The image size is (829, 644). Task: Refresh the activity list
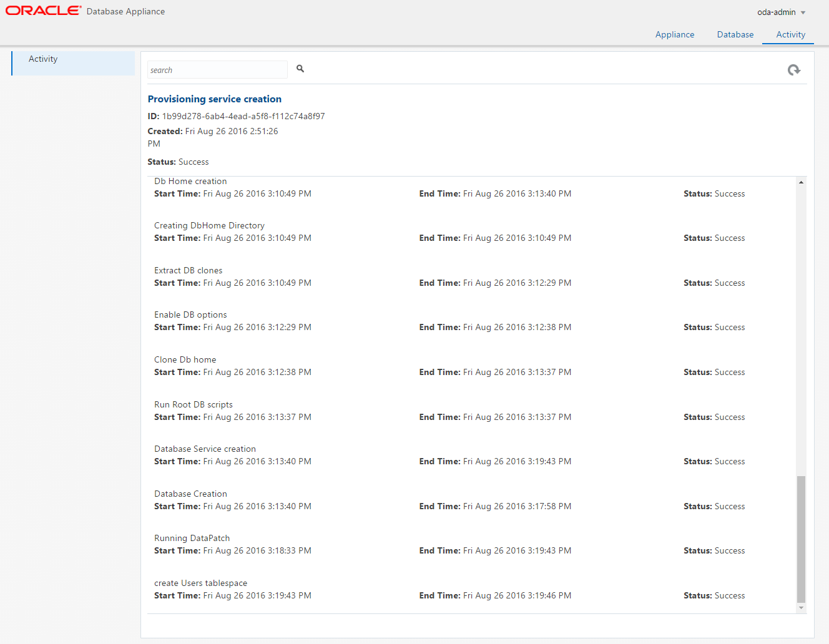(793, 70)
